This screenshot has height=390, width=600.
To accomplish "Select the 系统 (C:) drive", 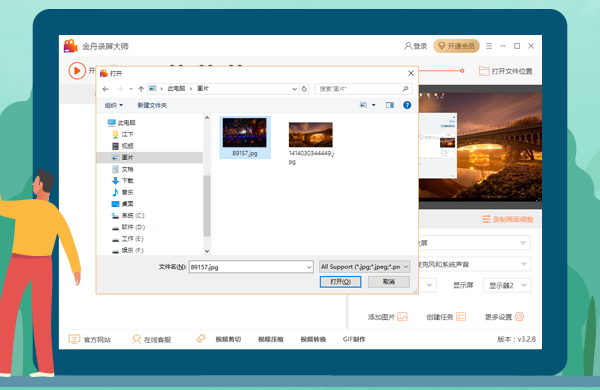I will point(128,215).
